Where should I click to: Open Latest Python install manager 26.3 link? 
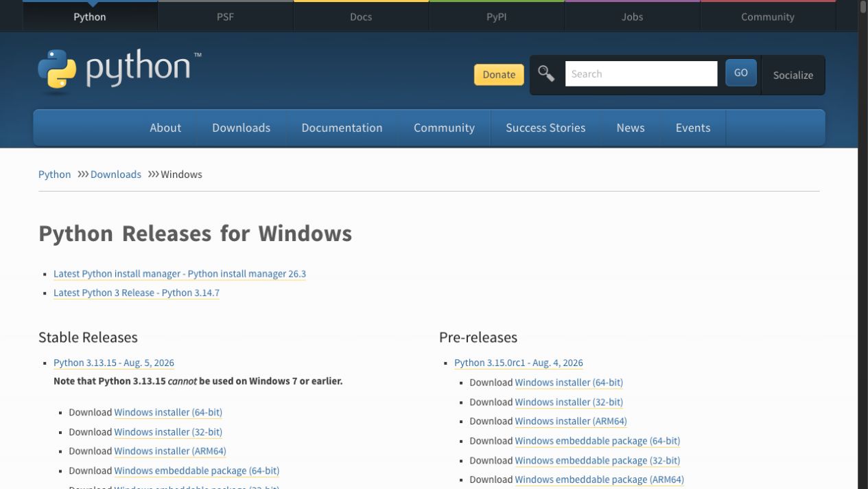pos(180,273)
